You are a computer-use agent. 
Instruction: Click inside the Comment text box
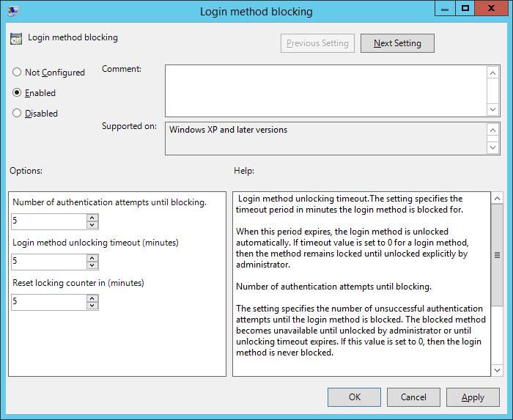[x=325, y=90]
